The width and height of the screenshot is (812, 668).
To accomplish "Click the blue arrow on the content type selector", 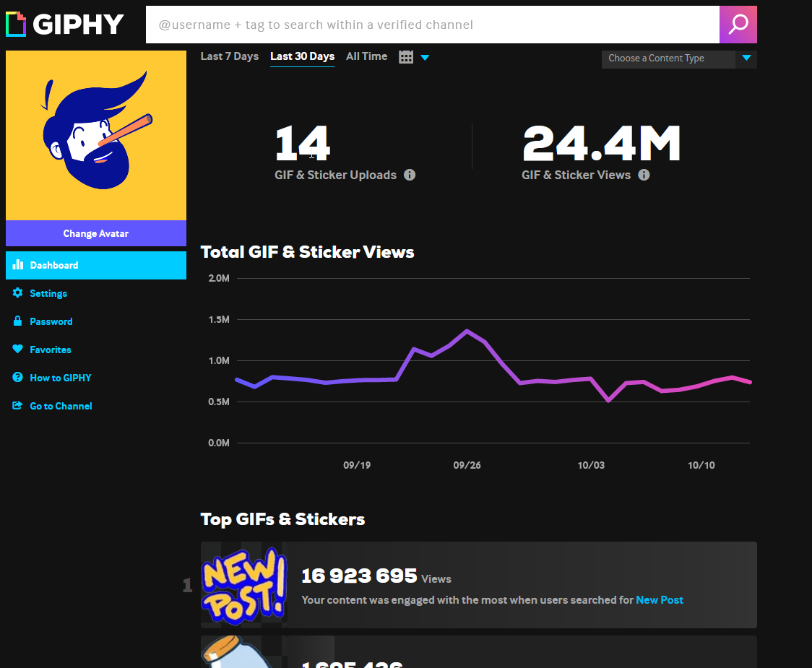I will point(747,58).
